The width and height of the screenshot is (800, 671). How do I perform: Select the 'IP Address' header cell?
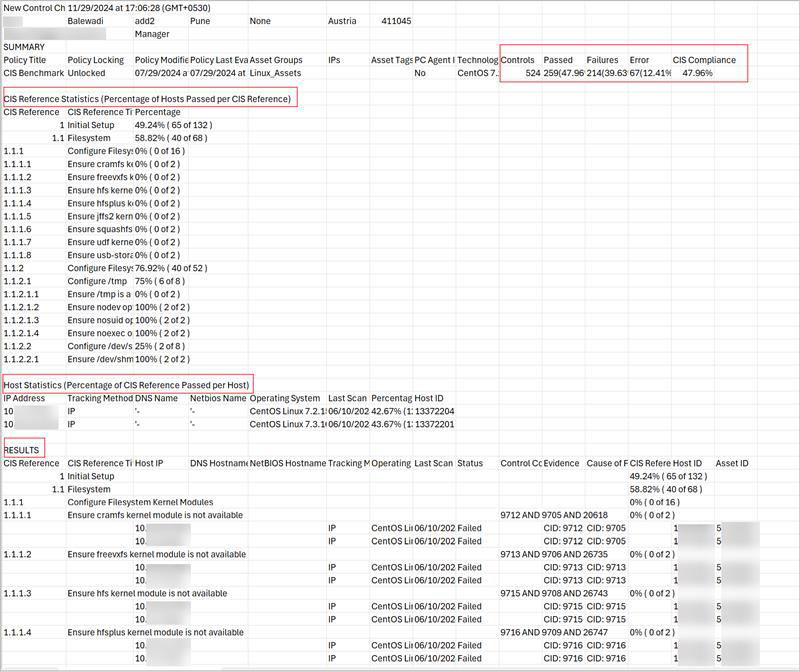pos(24,399)
